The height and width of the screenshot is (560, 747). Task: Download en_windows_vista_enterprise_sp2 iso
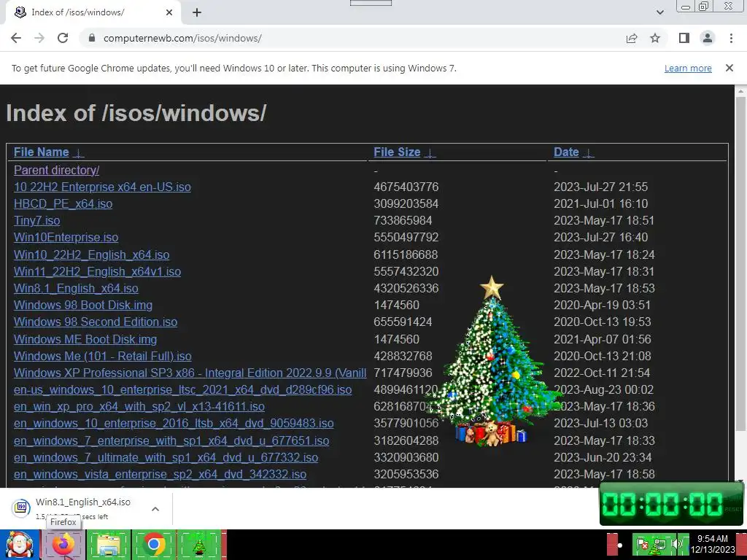point(160,474)
